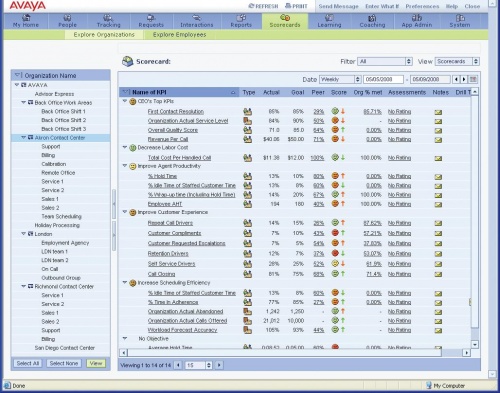Open calendar icon beside date range

[x=473, y=79]
